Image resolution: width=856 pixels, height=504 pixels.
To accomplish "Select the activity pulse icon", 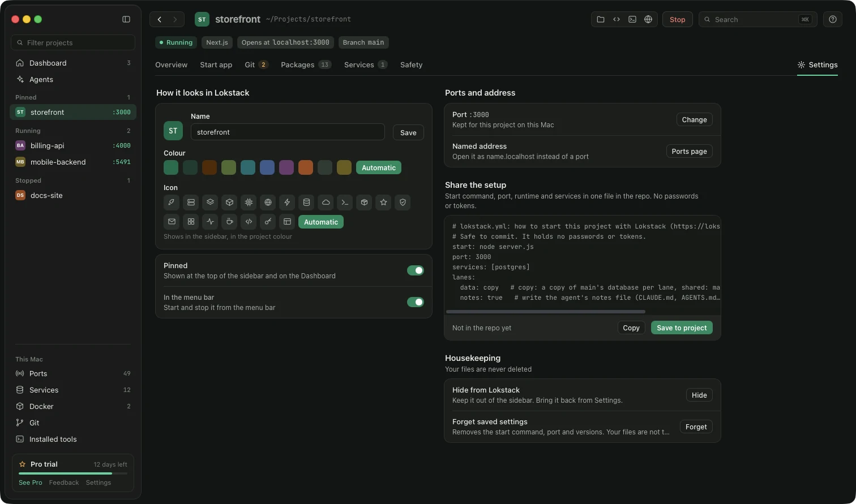I will tap(210, 222).
